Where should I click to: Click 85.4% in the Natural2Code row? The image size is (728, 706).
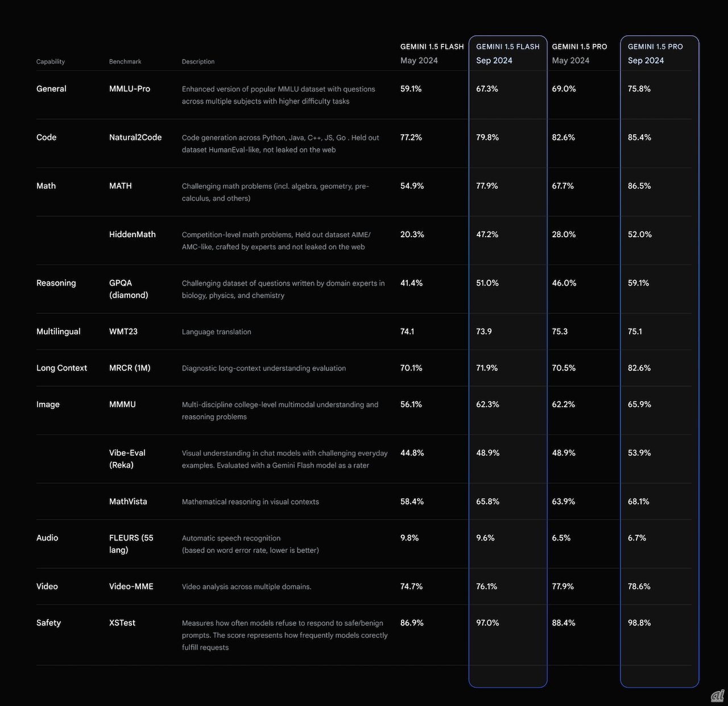click(x=639, y=137)
